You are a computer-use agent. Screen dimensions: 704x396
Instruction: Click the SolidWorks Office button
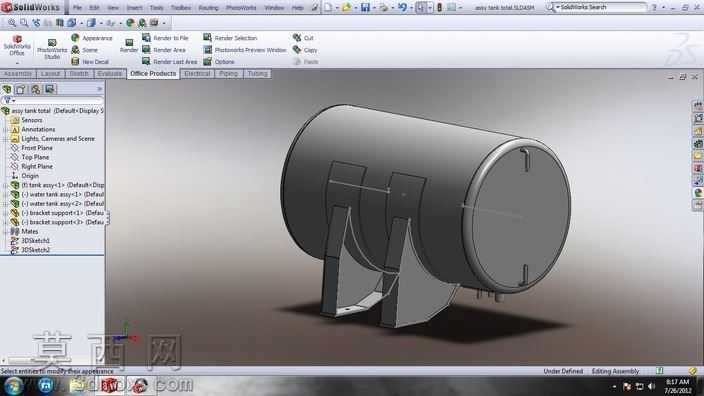pos(17,46)
